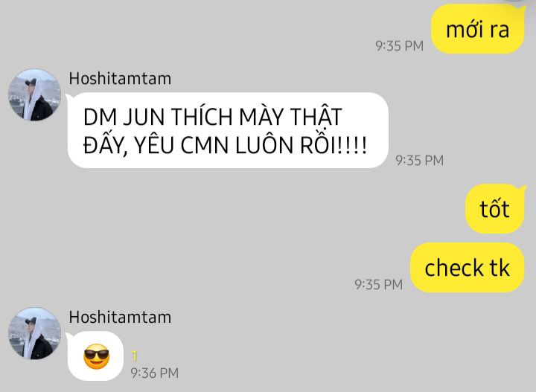Tap the 9:35 PM timestamp beside 'check tk'

(378, 284)
